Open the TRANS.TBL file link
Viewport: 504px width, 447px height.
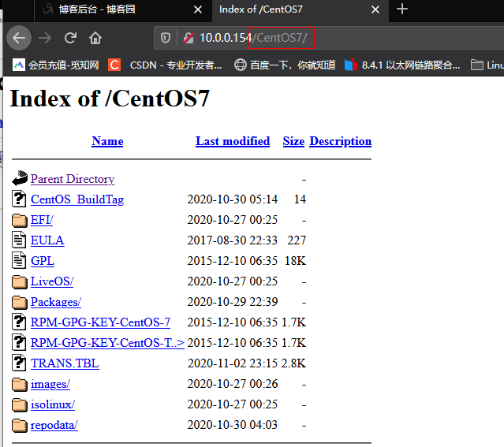(65, 363)
